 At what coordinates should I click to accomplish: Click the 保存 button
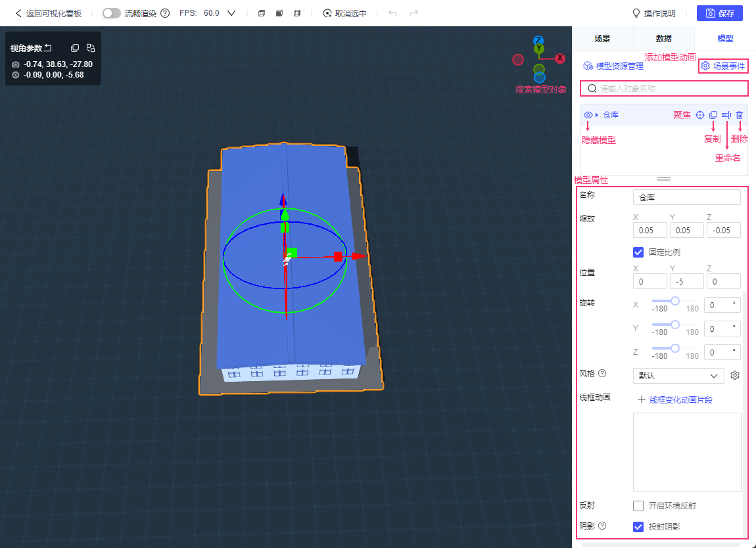[x=719, y=13]
